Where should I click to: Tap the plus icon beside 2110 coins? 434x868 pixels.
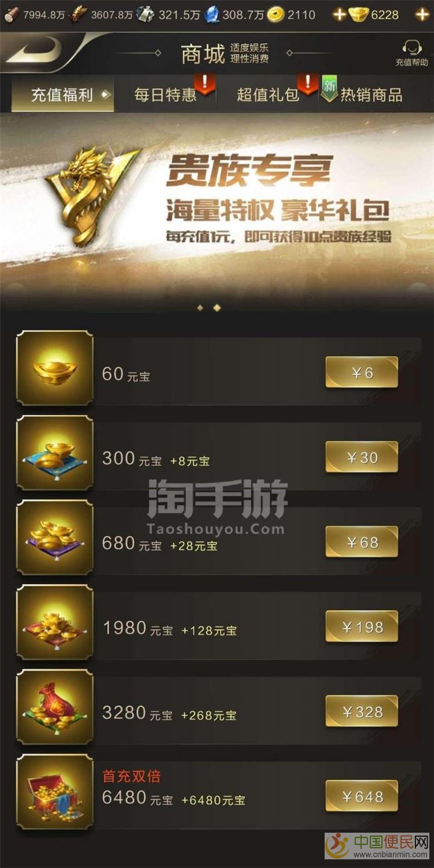coord(339,14)
